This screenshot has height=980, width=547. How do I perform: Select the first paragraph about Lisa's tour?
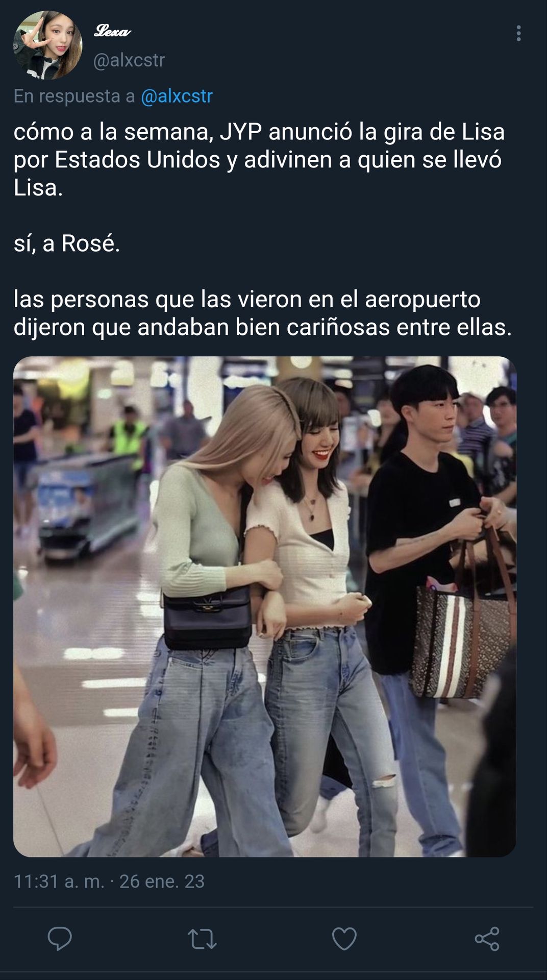(x=259, y=160)
